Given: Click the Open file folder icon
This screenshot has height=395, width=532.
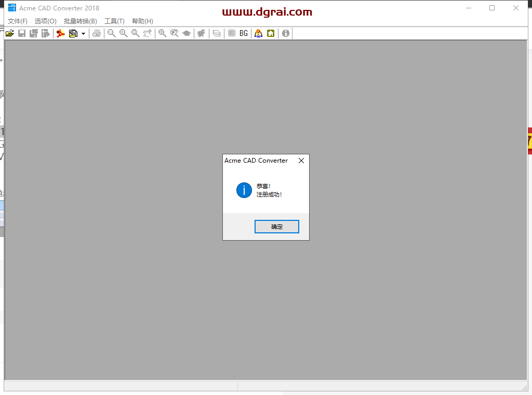Looking at the screenshot, I should [x=10, y=33].
